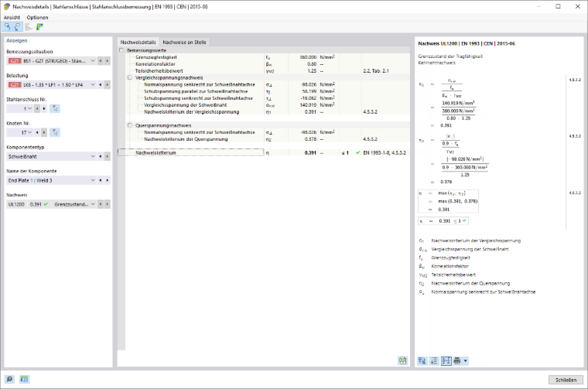Viewport: 588px width, 389px height.
Task: Open the Stahlanschluss Nr. dropdown showing 1
Action: click(x=20, y=109)
